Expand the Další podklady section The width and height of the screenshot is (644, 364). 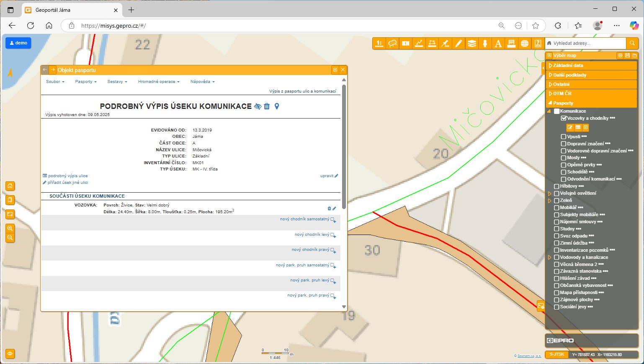tap(592, 75)
